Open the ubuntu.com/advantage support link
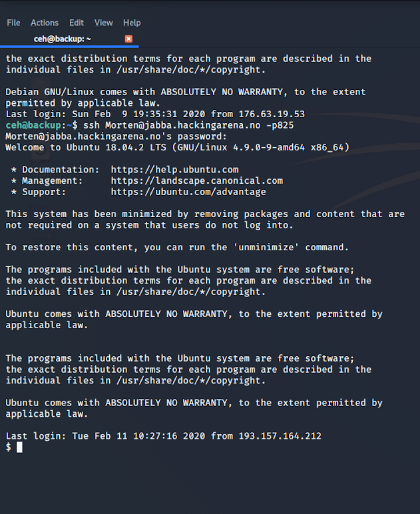The width and height of the screenshot is (420, 514). click(188, 192)
